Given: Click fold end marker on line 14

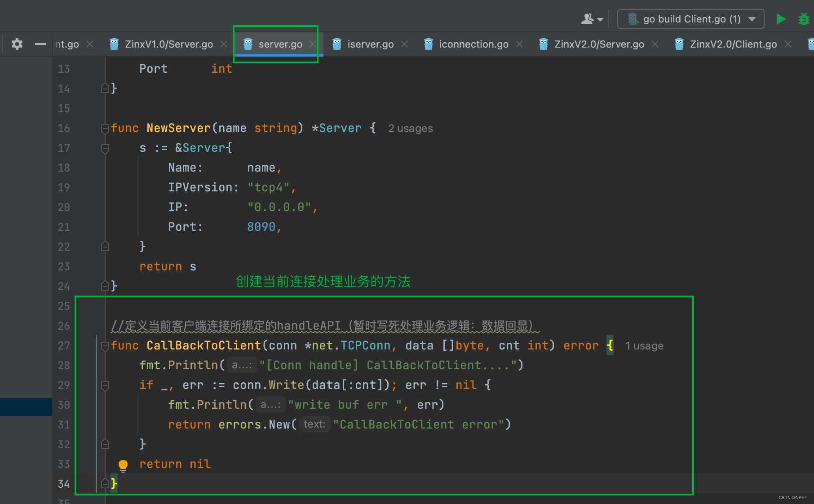Looking at the screenshot, I should [x=105, y=88].
